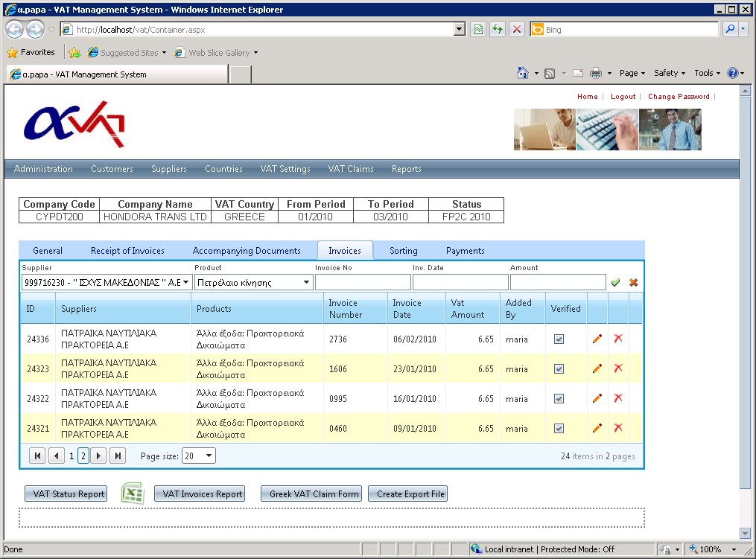The width and height of the screenshot is (756, 559).
Task: Switch to the Sorting tab
Action: 403,251
